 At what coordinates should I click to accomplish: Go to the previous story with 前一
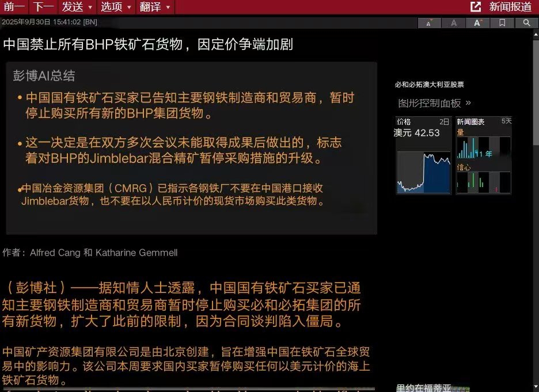(x=14, y=6)
